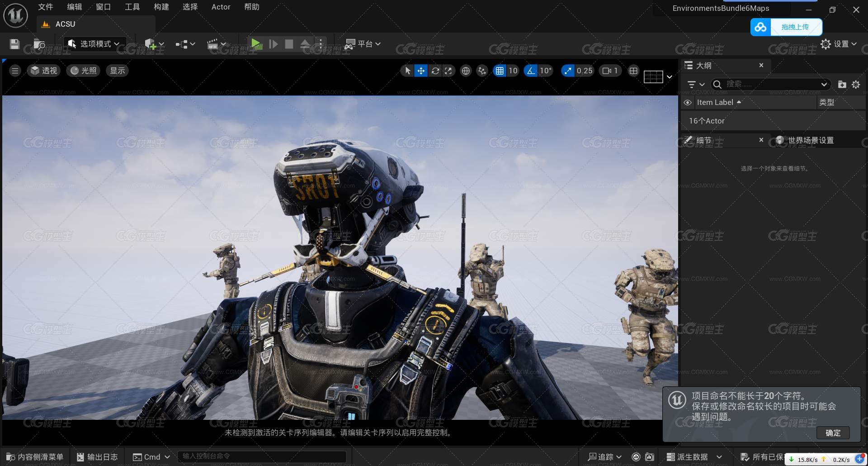Viewport: 868px width, 466px height.
Task: Open the 窗口 window menu
Action: [104, 7]
